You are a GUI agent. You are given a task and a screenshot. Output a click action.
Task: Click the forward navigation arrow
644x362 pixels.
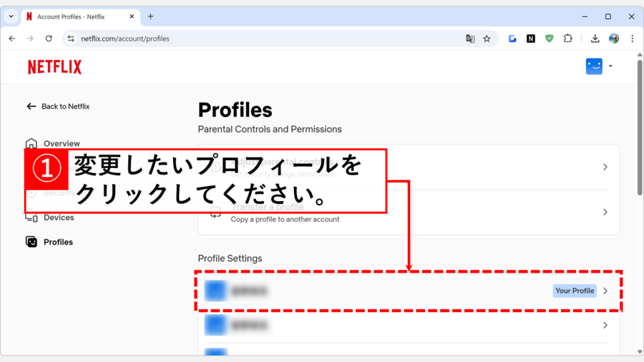pos(30,38)
